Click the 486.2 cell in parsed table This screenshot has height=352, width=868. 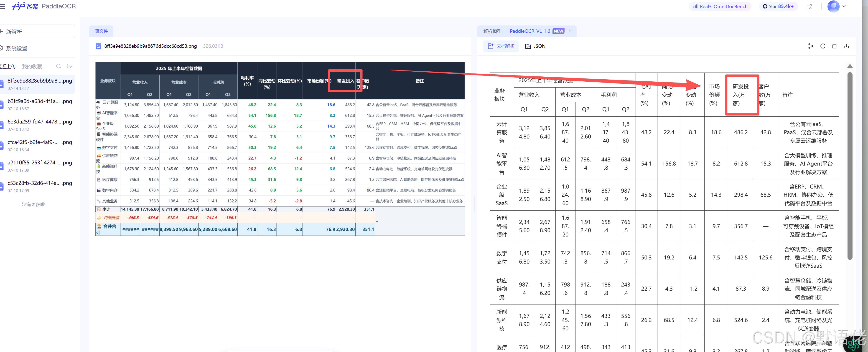(x=741, y=132)
